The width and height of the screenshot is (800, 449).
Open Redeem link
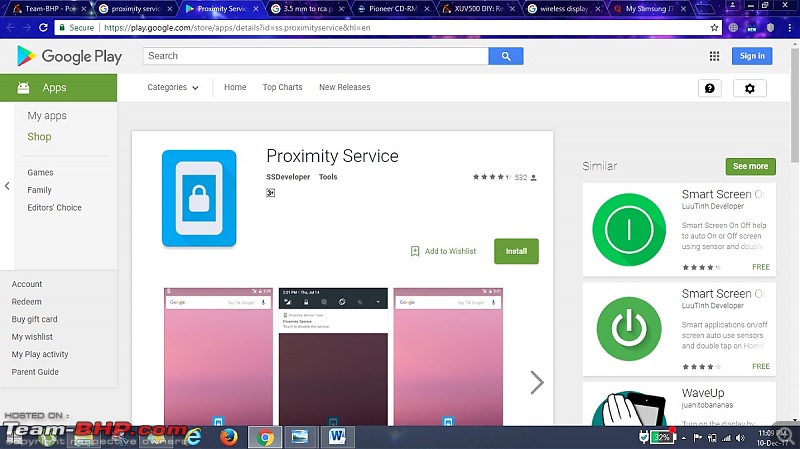(27, 302)
